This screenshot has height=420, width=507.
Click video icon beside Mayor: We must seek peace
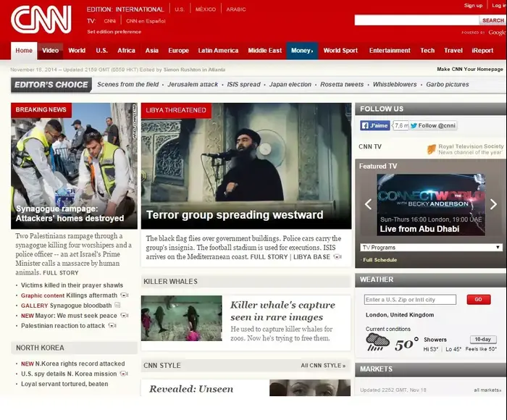pyautogui.click(x=125, y=315)
